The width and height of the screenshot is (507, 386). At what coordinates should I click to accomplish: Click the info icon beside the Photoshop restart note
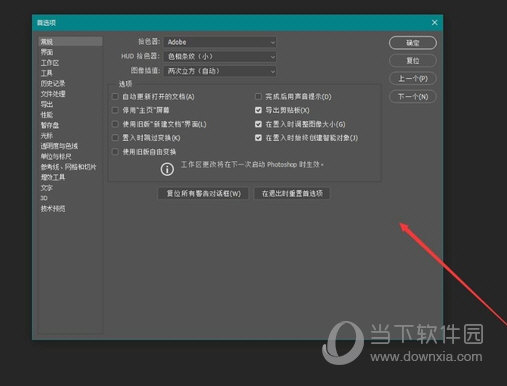coord(167,169)
